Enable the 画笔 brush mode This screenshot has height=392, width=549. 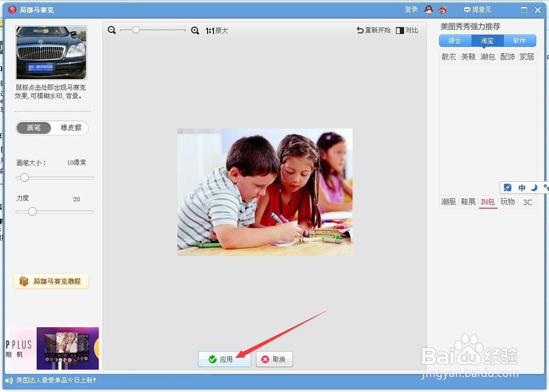33,127
